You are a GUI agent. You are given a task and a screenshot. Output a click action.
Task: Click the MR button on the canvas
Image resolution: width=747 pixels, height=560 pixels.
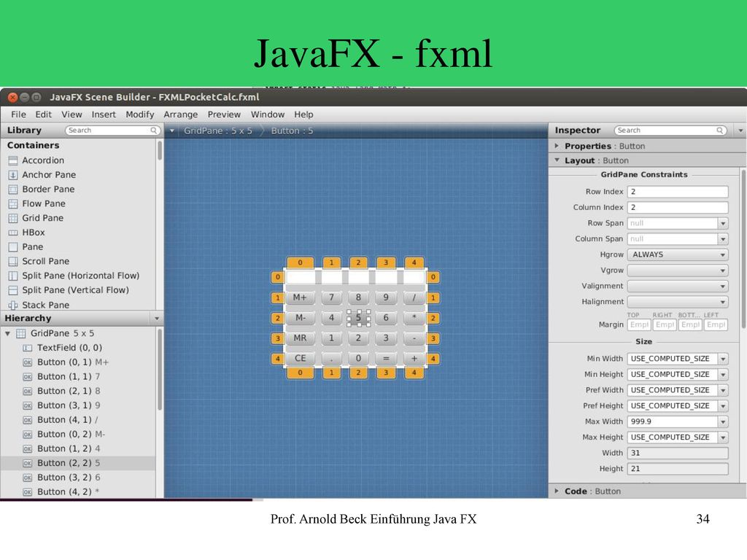[300, 338]
